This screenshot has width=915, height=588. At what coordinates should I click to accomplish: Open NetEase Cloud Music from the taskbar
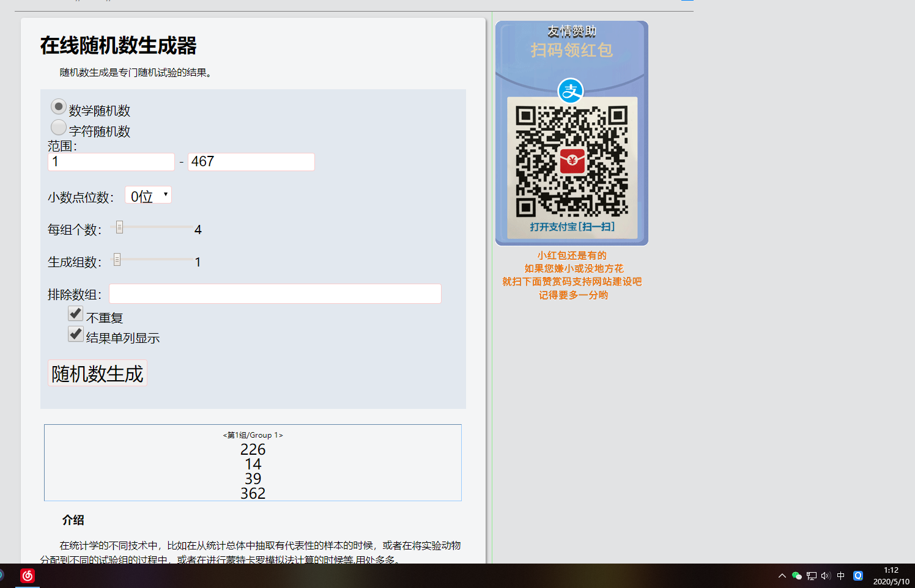(x=28, y=576)
